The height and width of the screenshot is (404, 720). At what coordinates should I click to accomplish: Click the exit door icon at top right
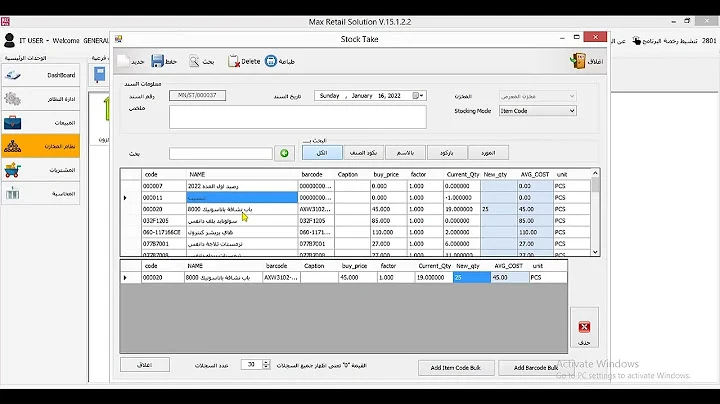point(578,61)
